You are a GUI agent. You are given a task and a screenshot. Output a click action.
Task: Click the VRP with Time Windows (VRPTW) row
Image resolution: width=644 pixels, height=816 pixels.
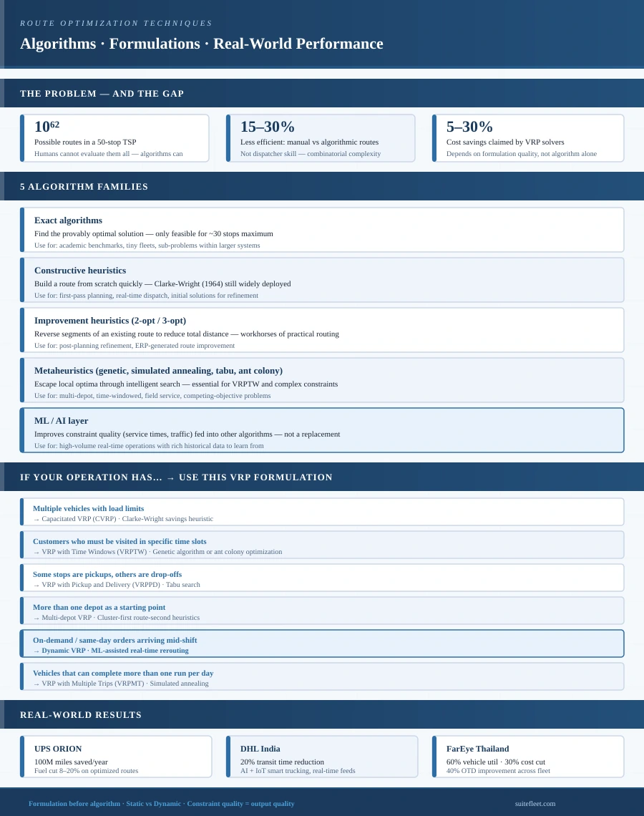pyautogui.click(x=322, y=545)
